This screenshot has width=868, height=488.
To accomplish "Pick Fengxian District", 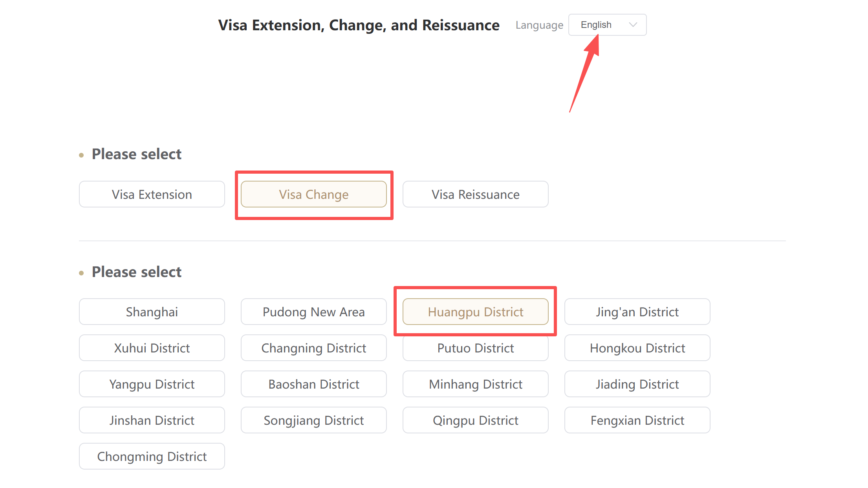I will coord(637,420).
